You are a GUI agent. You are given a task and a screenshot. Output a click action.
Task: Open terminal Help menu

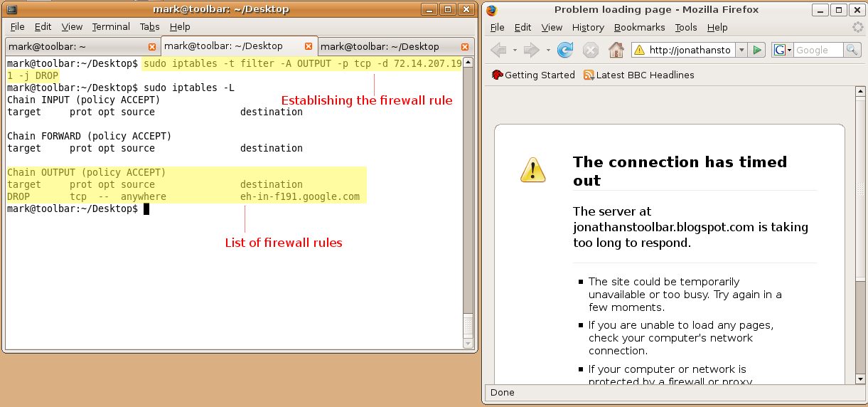point(180,27)
